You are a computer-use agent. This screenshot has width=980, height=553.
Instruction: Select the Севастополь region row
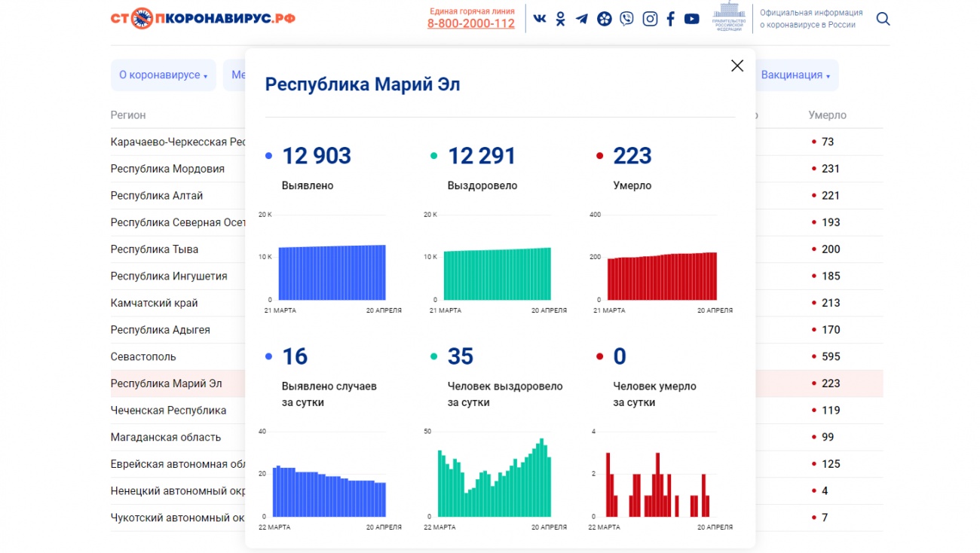[143, 356]
